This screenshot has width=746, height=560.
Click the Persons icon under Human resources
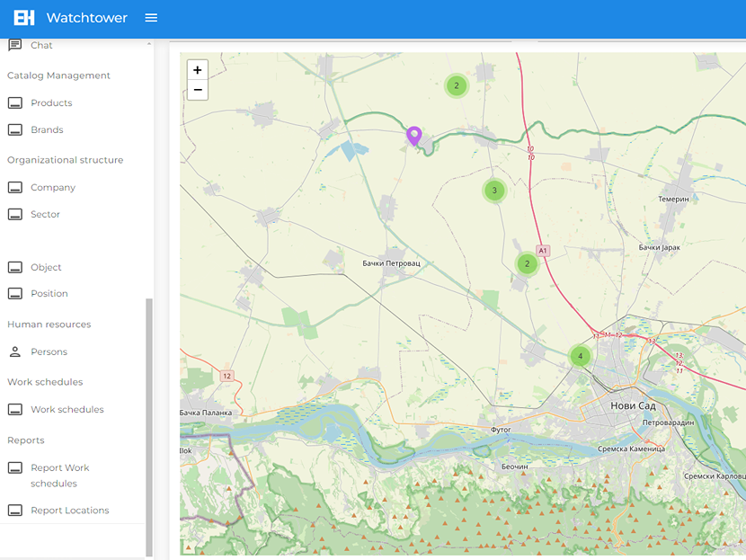click(x=14, y=352)
